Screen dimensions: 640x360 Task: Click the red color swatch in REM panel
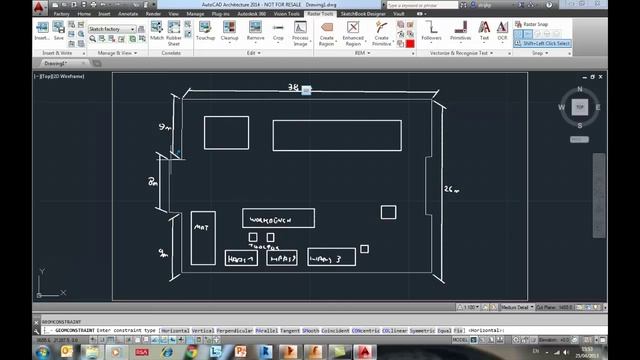click(x=410, y=43)
